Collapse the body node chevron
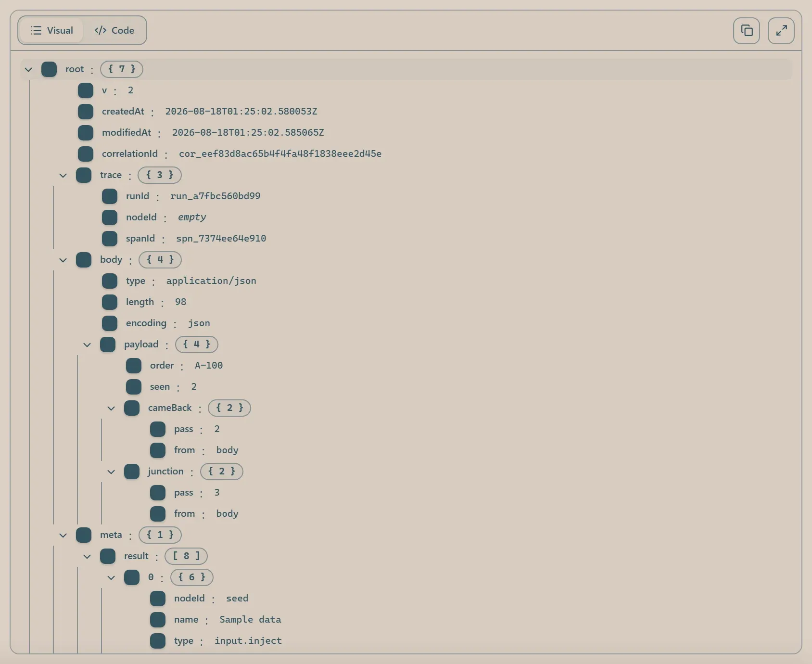The height and width of the screenshot is (664, 812). (63, 260)
